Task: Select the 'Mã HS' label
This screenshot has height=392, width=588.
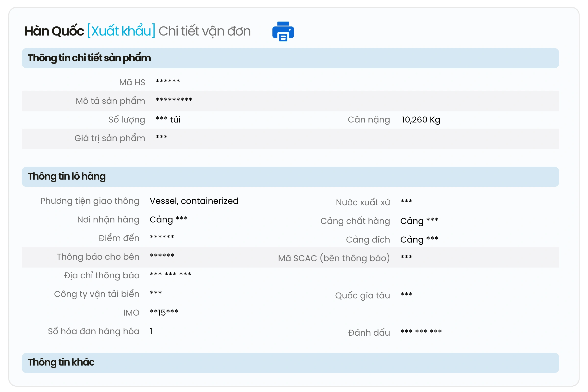Action: [x=132, y=82]
